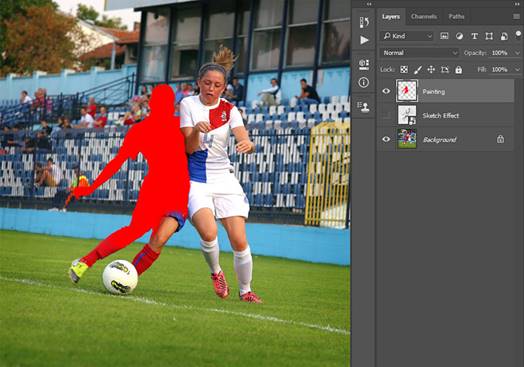Switch to the Channels tab

(x=424, y=16)
